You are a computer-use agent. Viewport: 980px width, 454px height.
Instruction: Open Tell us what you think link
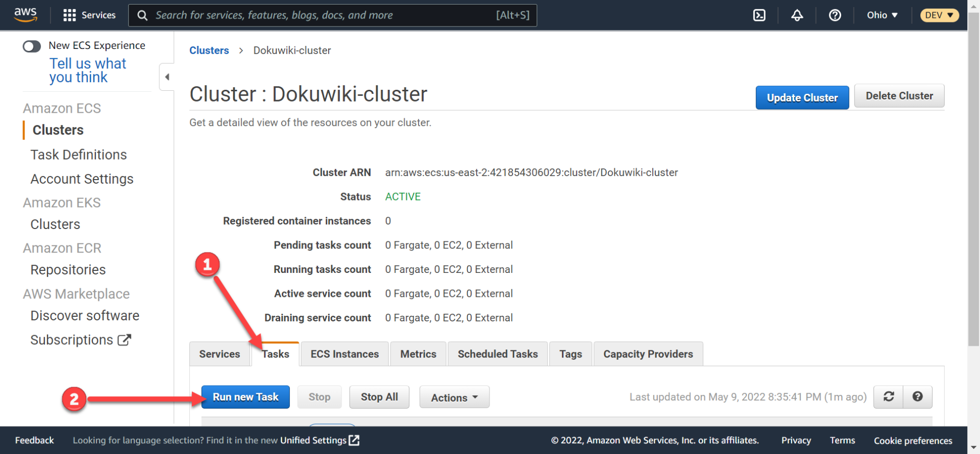pyautogui.click(x=88, y=70)
